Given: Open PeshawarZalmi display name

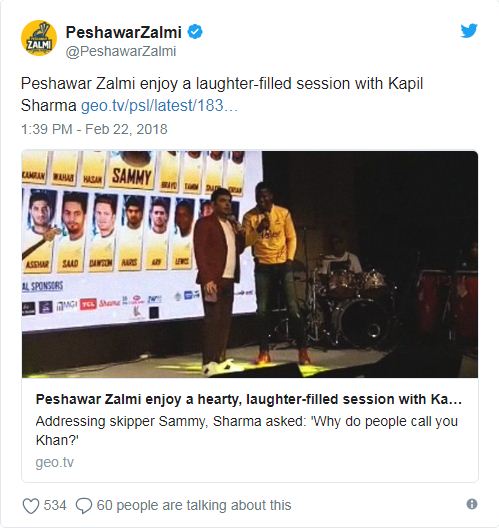Looking at the screenshot, I should [124, 32].
